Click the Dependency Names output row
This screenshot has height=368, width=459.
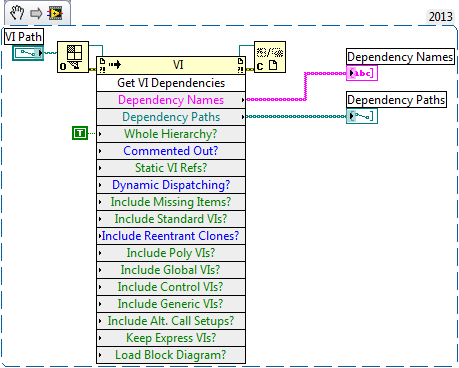pos(171,100)
